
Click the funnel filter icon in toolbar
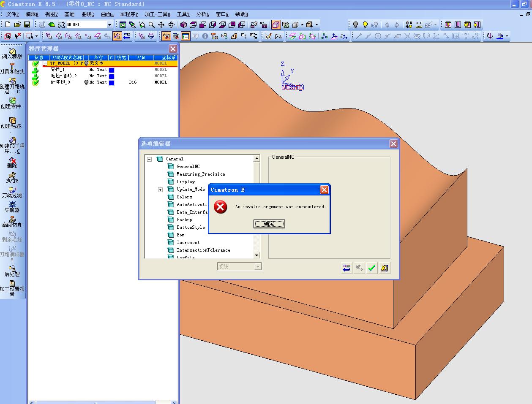coord(151,36)
